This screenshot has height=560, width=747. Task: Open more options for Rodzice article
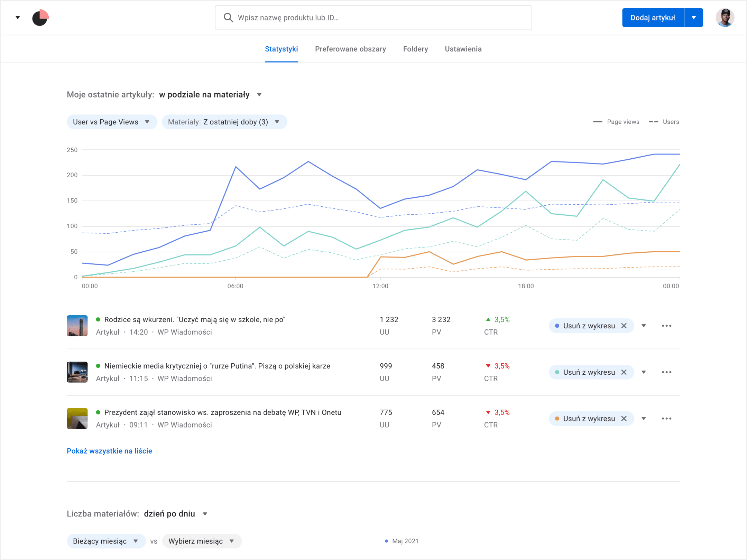(666, 326)
